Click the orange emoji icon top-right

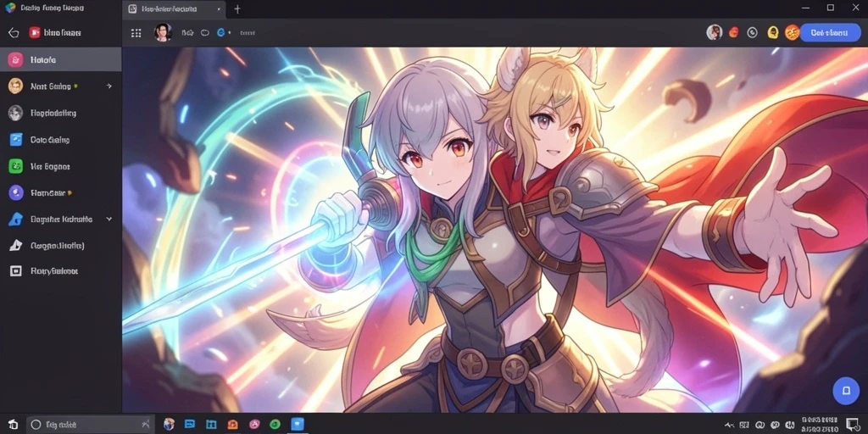coord(793,32)
